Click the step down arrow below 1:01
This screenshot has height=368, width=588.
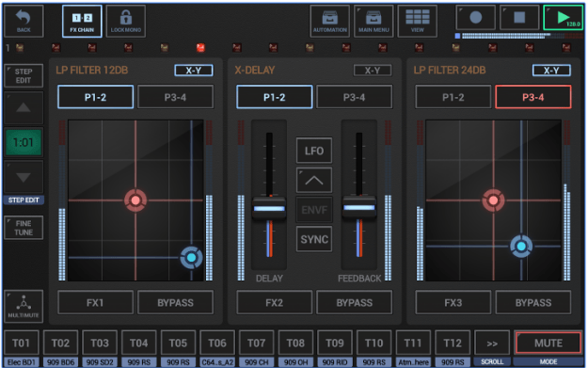24,177
